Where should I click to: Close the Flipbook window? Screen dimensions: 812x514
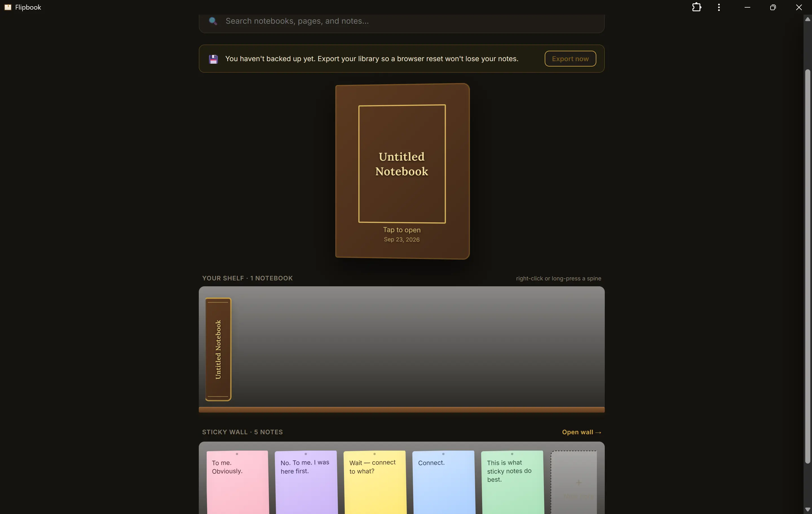pos(799,7)
